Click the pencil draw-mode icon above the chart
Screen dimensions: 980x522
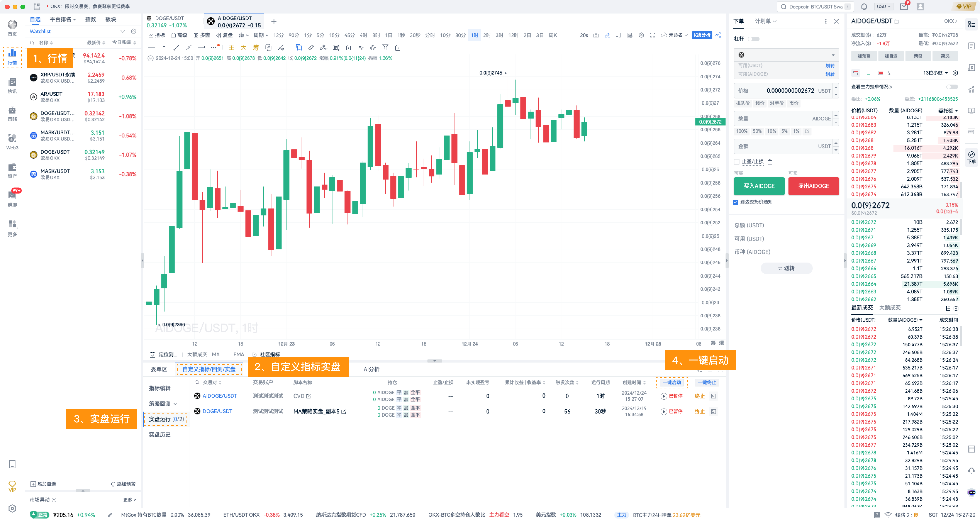(607, 35)
